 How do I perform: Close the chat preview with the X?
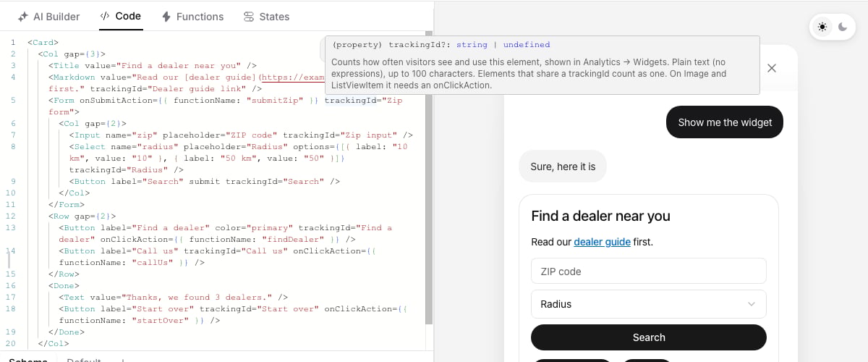tap(772, 68)
